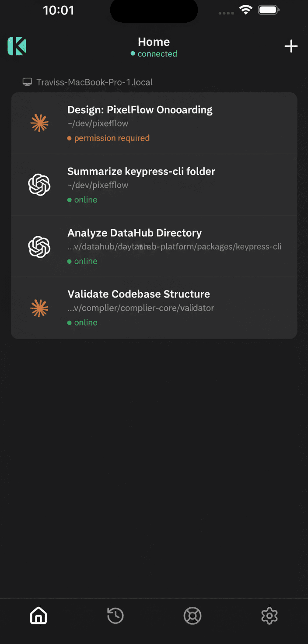Click the Traviss-MacBook-Pro-1.local hostname
Viewport: 308px width, 644px height.
point(94,82)
